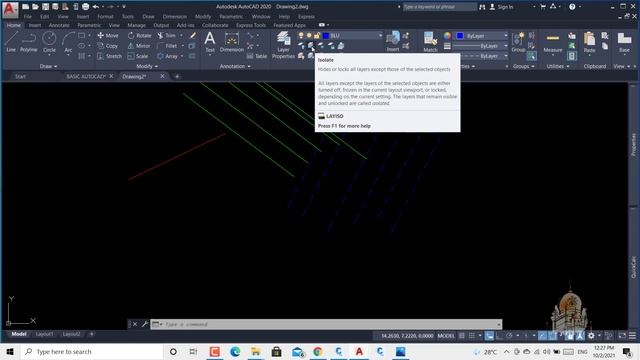Click the blue object color swatch
Viewport: 640px width, 360px height.
tap(460, 36)
